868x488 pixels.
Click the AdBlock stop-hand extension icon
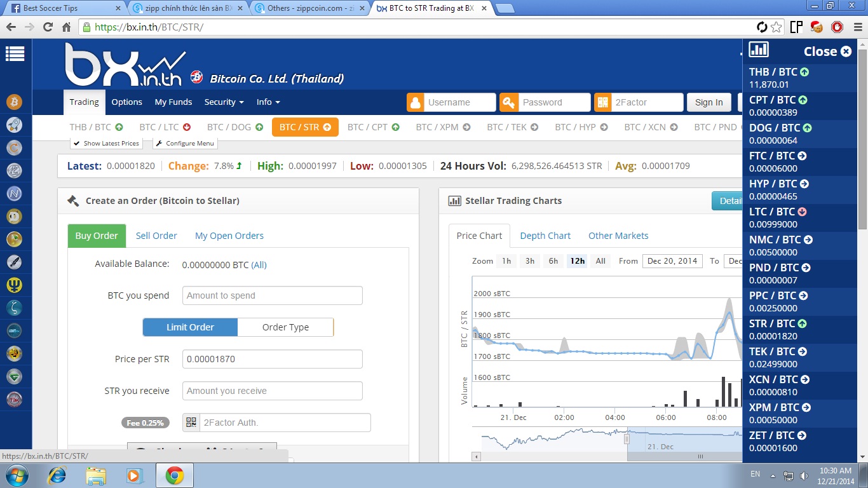(837, 27)
